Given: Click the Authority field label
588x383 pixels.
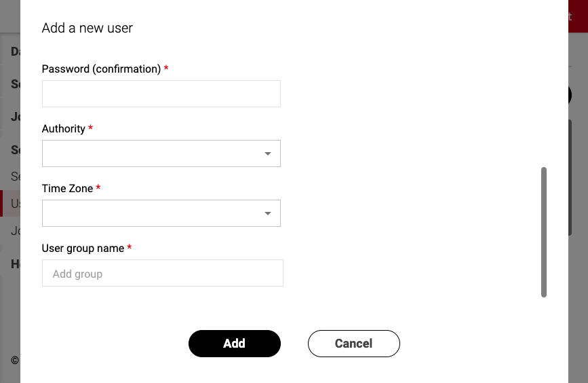Looking at the screenshot, I should coord(64,129).
